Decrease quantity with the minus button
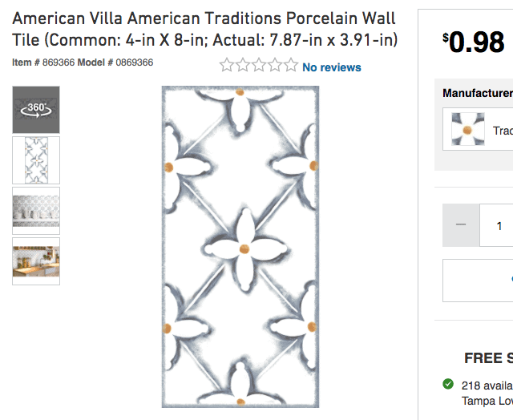 coord(461,225)
